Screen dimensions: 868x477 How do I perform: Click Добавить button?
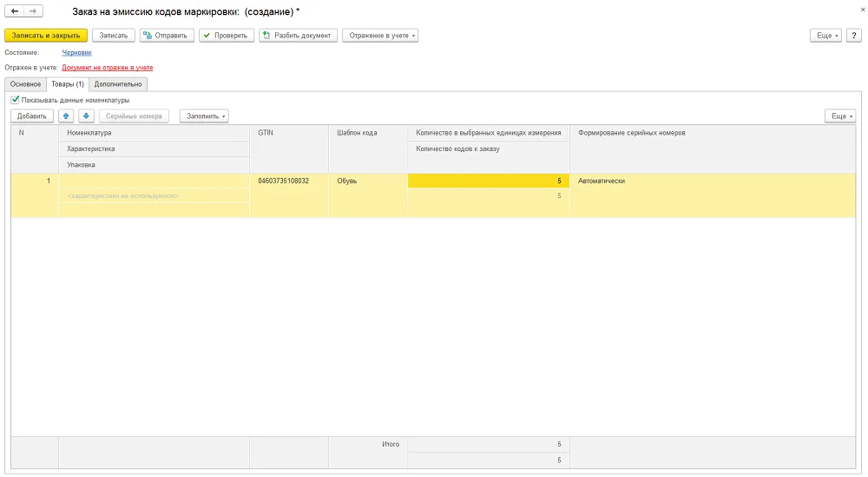pos(32,116)
